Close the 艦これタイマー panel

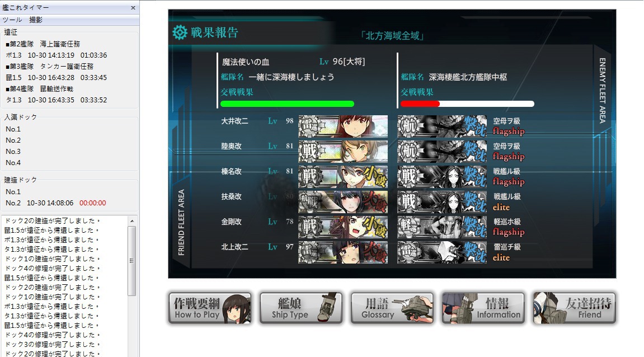click(133, 7)
